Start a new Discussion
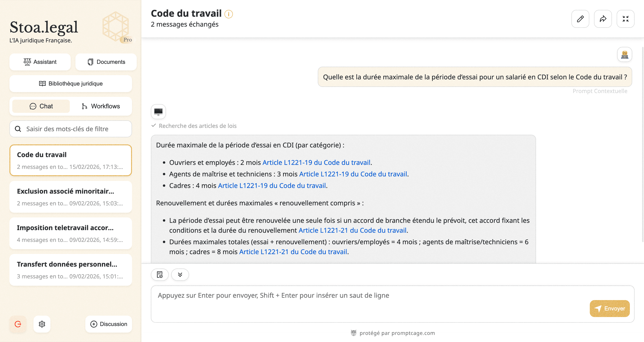The width and height of the screenshot is (644, 342). click(x=108, y=324)
